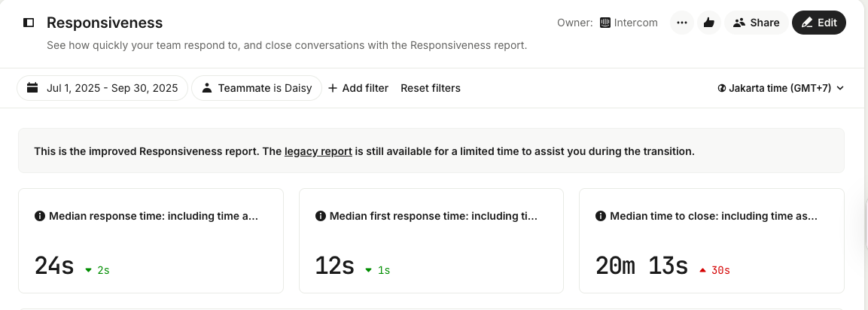Open the date range Jul 1 - Sep 30 picker
This screenshot has height=310, width=868.
click(x=102, y=88)
